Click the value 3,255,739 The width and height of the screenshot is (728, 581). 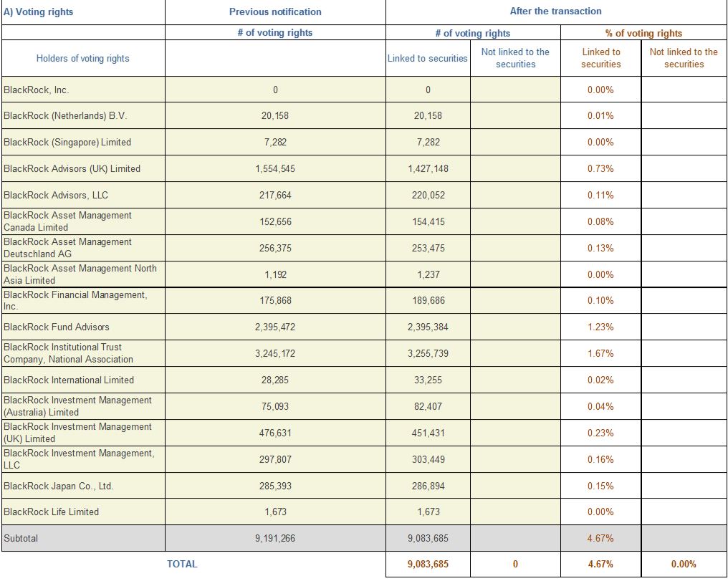(x=428, y=354)
